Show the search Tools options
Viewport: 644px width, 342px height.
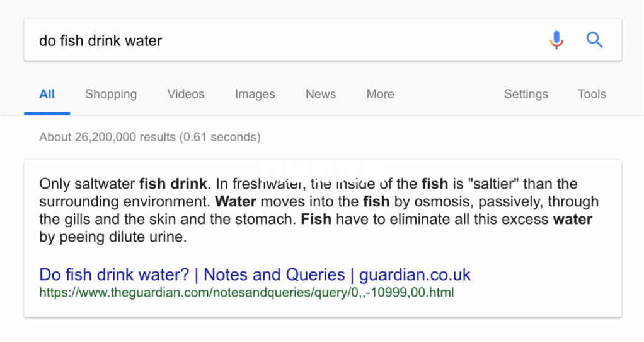[x=592, y=94]
